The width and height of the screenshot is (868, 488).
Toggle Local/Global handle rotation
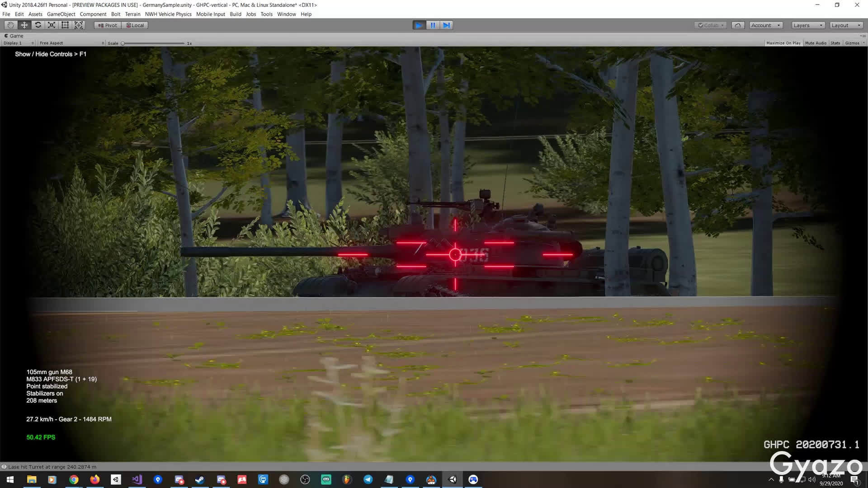(x=135, y=25)
